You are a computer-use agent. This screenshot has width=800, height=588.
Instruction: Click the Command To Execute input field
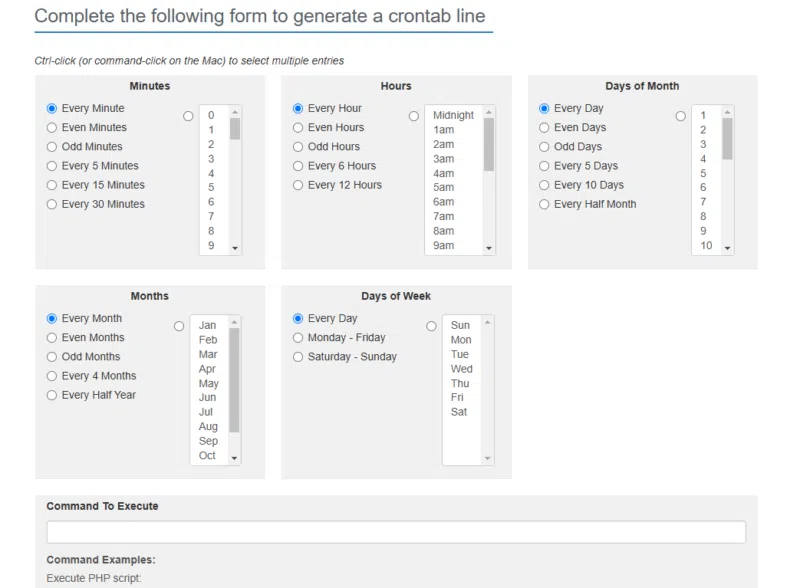click(x=396, y=532)
